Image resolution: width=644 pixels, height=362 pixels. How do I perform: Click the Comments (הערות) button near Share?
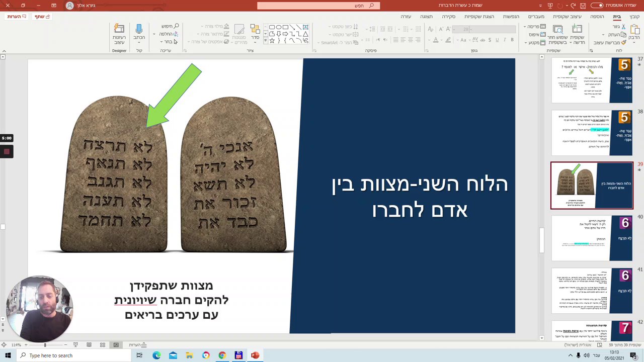pos(17,17)
